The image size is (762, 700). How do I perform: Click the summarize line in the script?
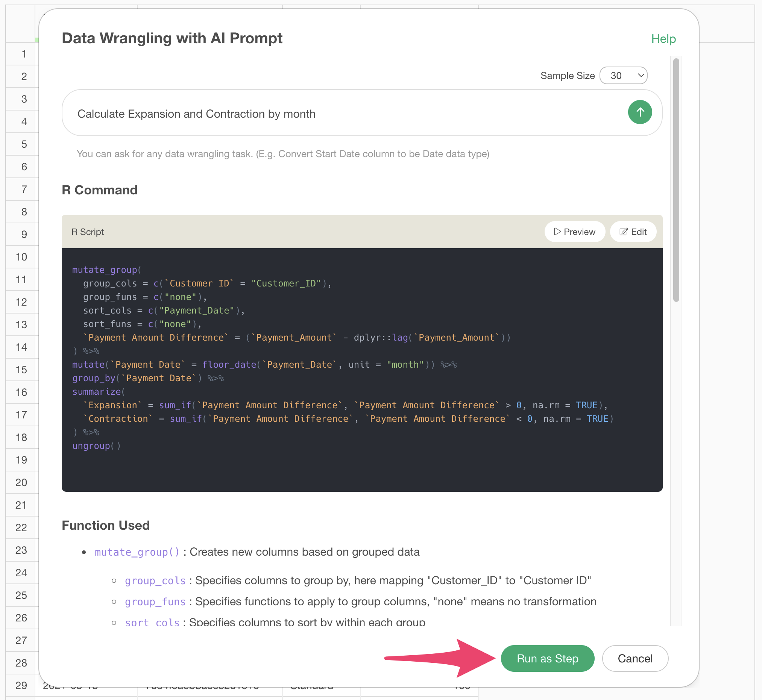point(97,392)
